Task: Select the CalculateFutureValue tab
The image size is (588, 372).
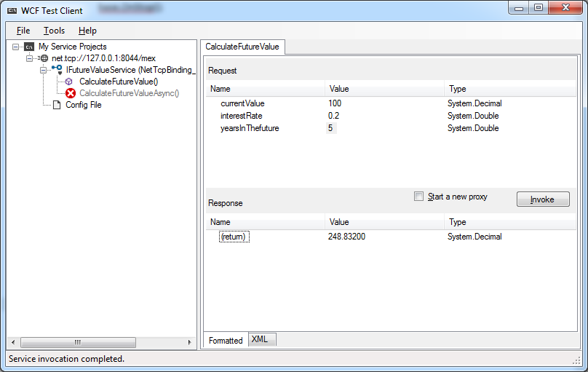Action: 243,47
